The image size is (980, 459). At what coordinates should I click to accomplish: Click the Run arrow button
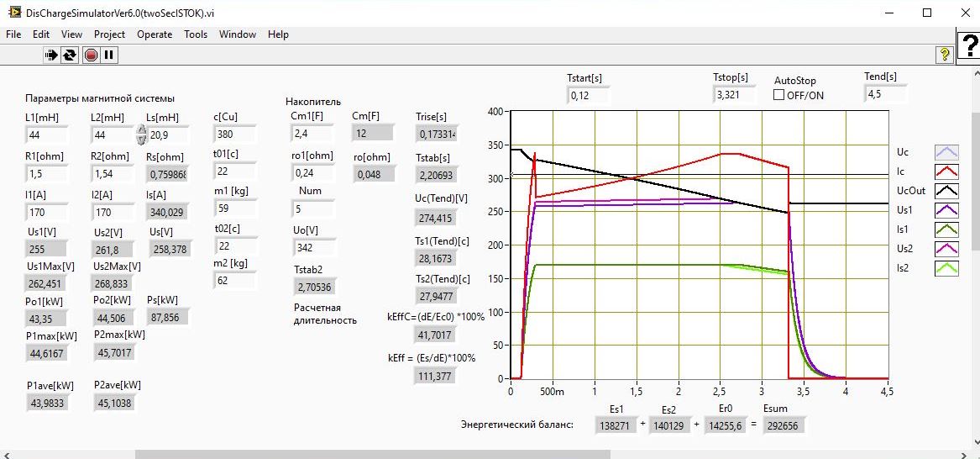click(x=51, y=55)
